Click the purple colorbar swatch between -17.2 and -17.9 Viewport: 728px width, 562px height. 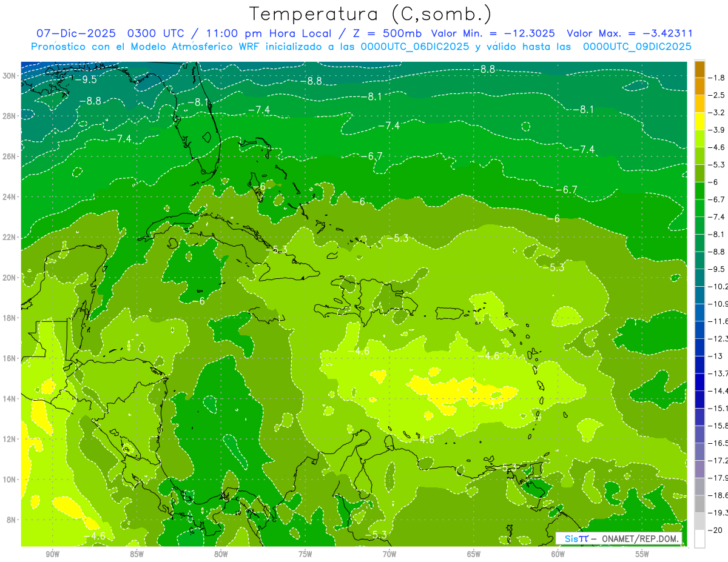699,470
